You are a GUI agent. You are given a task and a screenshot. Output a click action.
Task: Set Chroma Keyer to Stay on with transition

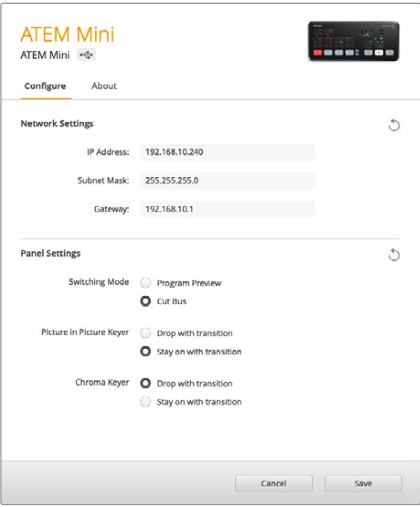click(x=145, y=402)
